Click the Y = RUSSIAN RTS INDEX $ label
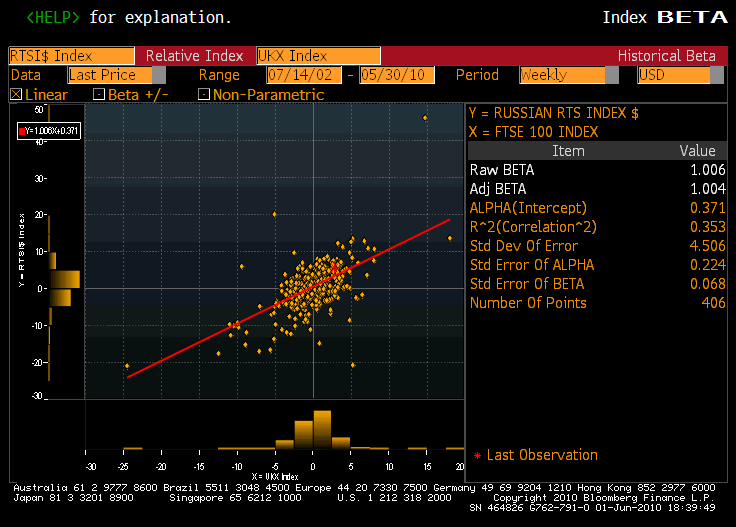This screenshot has width=736, height=527. (x=554, y=113)
